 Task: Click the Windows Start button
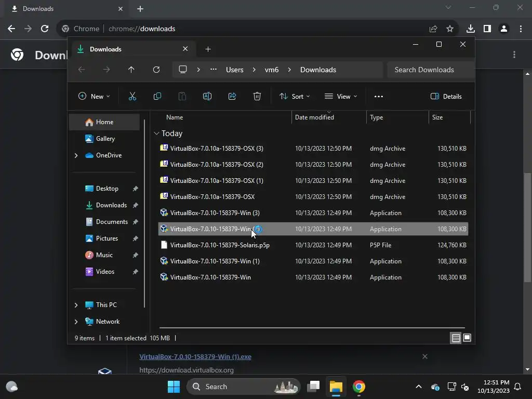(x=174, y=387)
